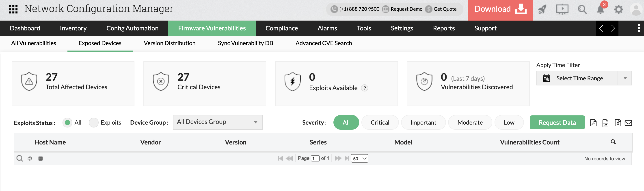Filter severity by Moderate
The image size is (644, 191).
[470, 122]
